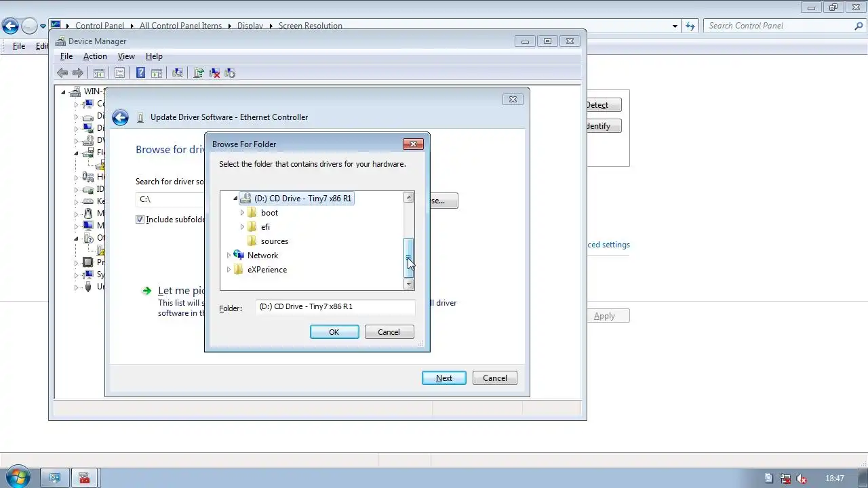This screenshot has width=868, height=488.
Task: Expand the 'Co' category node in Device Manager
Action: [76, 104]
